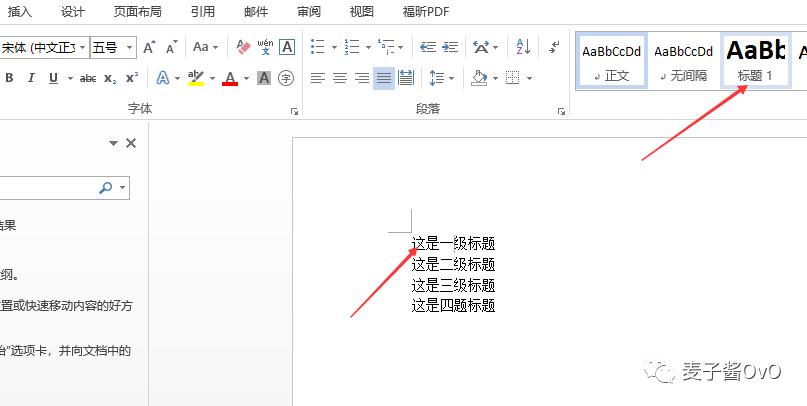Apply yellow text highlight color
Viewport: 807px width, 406px height.
point(196,78)
